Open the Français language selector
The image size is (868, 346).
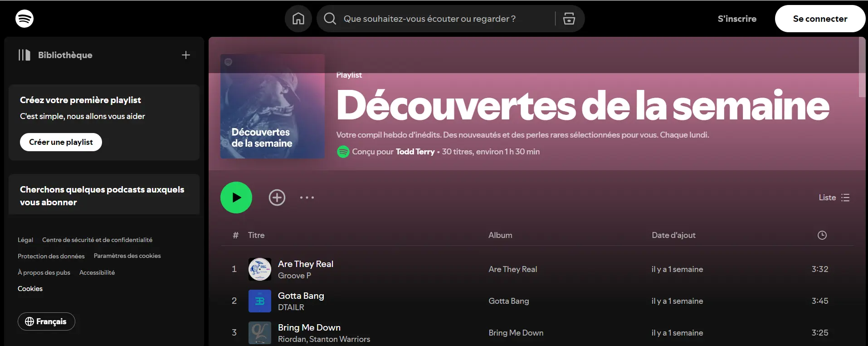46,321
